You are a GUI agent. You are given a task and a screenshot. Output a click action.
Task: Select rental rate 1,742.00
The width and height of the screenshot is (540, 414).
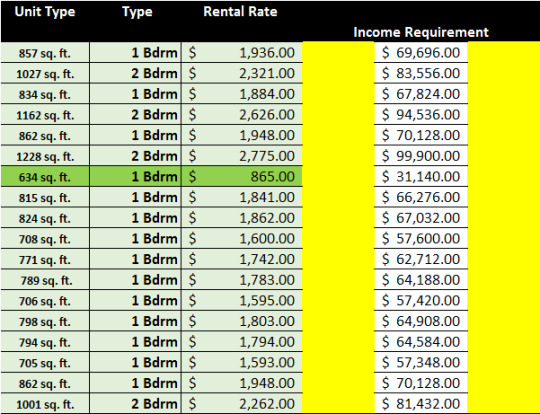[242, 259]
